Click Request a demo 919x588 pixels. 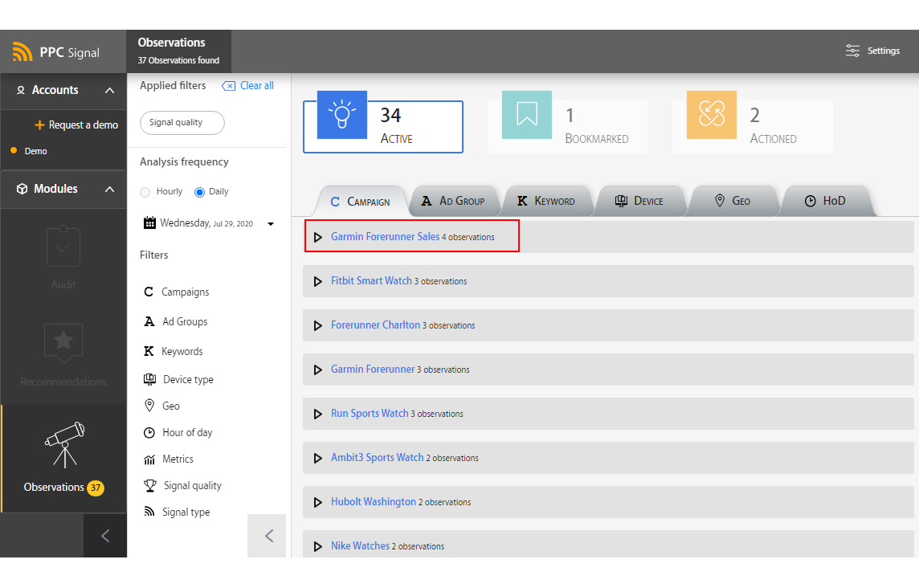(x=84, y=125)
